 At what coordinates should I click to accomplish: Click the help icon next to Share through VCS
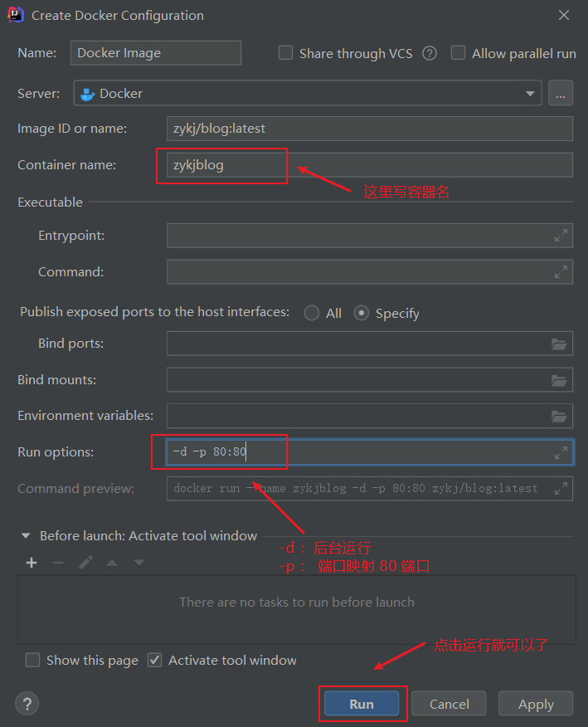[x=430, y=54]
